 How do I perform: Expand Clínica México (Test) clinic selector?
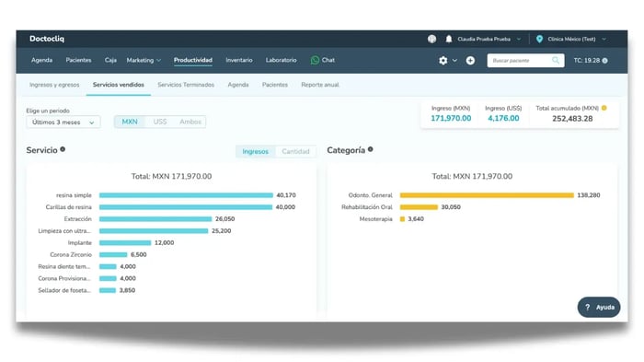point(576,39)
